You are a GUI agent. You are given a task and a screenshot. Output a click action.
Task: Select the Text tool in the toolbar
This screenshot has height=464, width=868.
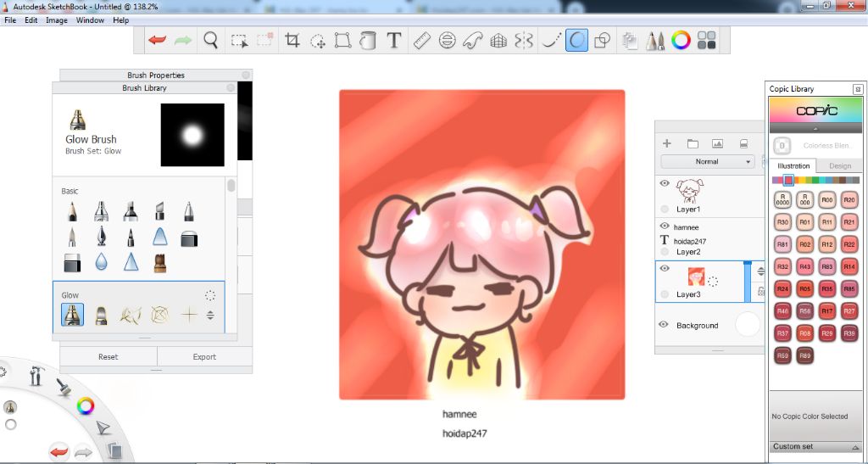(x=393, y=40)
